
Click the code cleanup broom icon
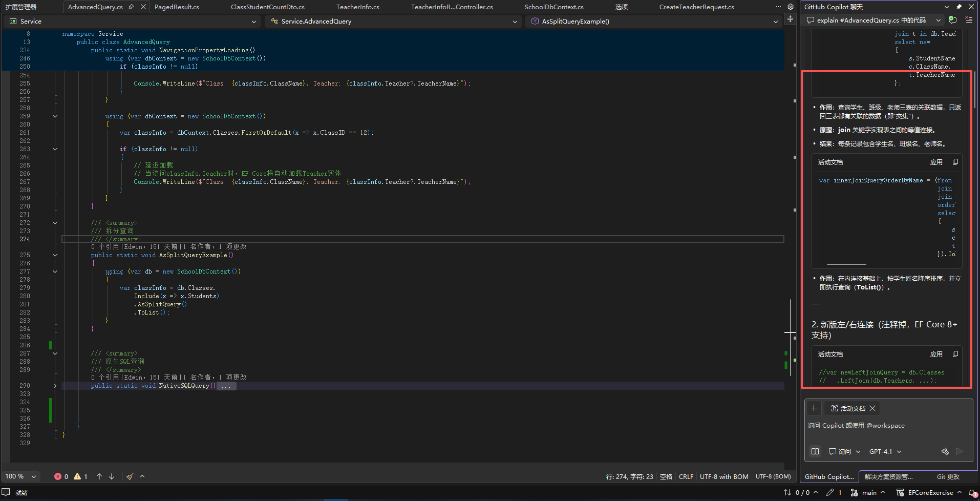(x=130, y=476)
